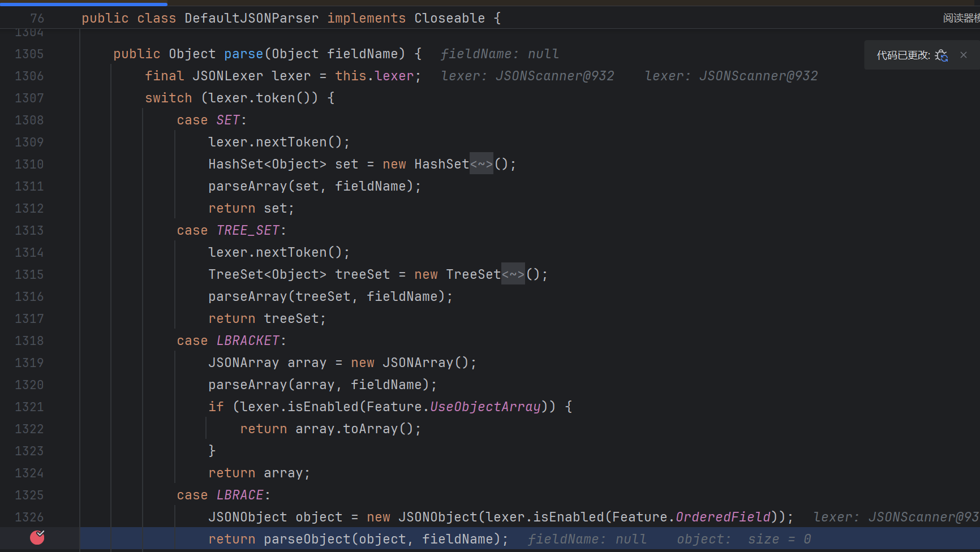Dismiss the code changed notification
Viewport: 980px width, 552px height.
[x=964, y=55]
